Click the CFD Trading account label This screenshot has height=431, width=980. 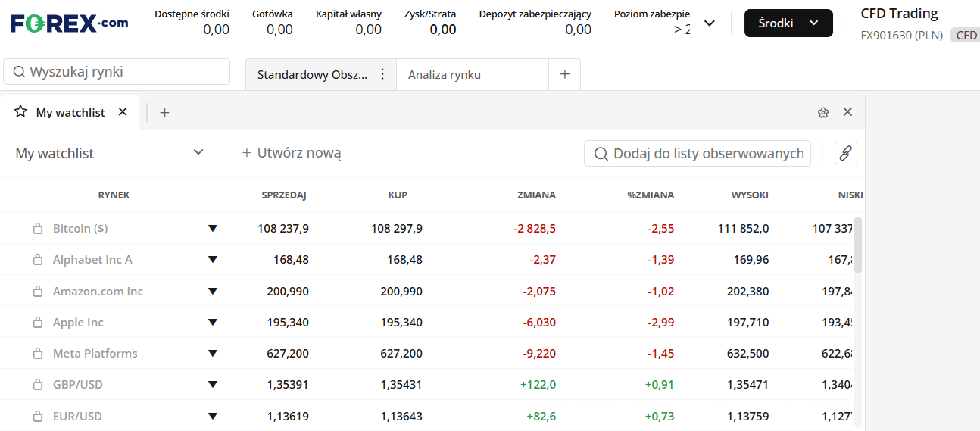point(899,14)
